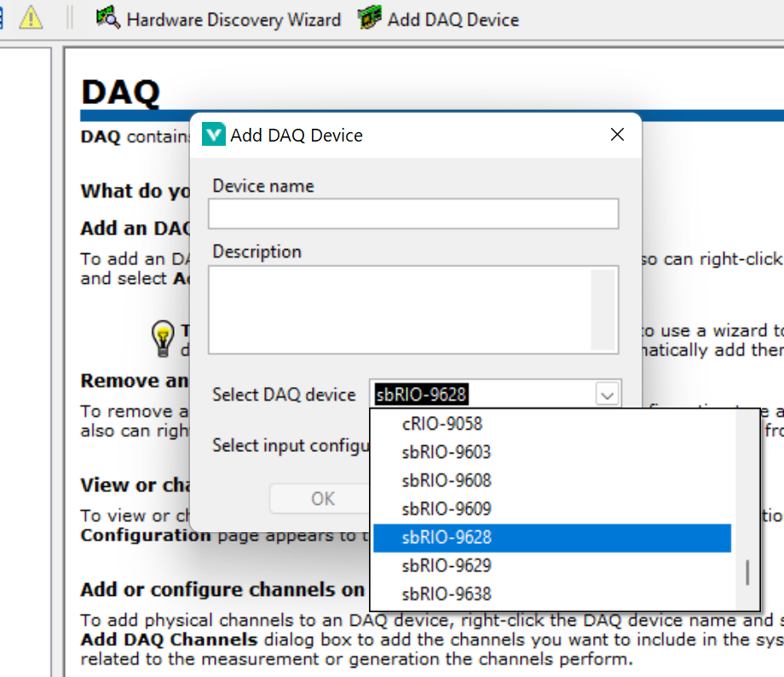This screenshot has height=677, width=784.
Task: Click the VeriStand logo in dialog title bar
Action: coord(214,135)
